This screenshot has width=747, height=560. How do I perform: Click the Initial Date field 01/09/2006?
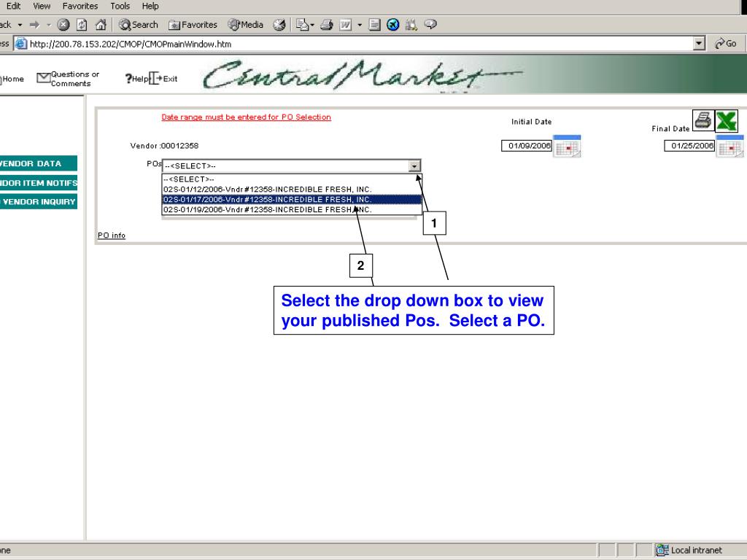tap(527, 146)
